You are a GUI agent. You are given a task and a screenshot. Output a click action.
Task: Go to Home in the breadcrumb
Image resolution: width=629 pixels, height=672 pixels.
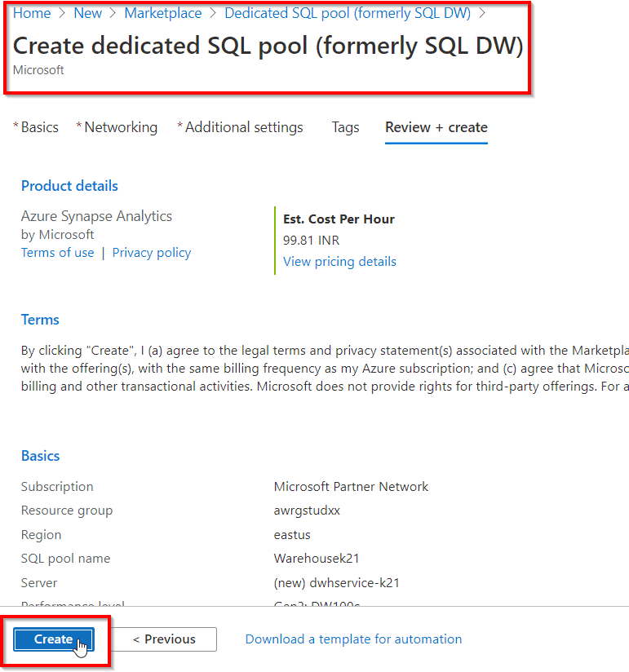[32, 13]
